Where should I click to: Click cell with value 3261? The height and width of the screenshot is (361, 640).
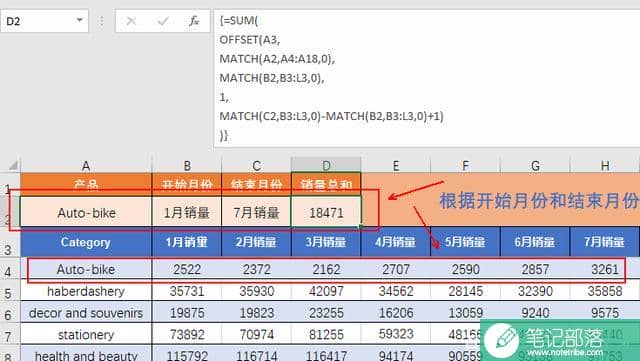605,269
